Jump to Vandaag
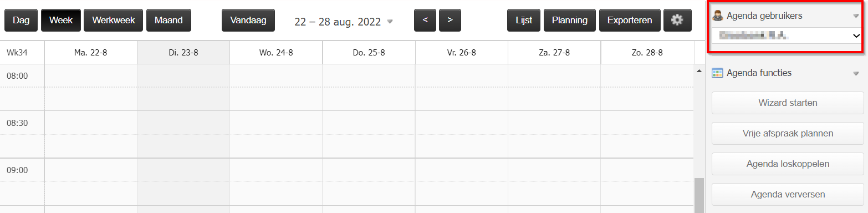 tap(248, 20)
